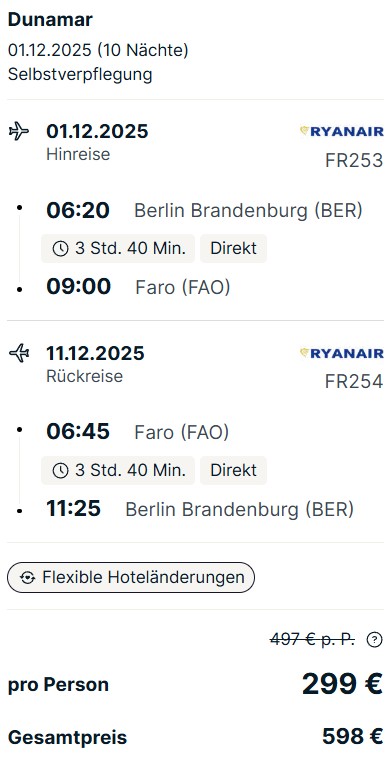Select the Direkt badge on the Hinreise flight

coord(234,249)
